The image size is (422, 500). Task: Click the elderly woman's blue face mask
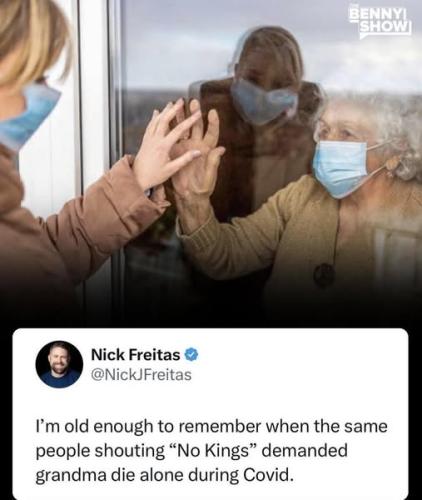coord(342,168)
